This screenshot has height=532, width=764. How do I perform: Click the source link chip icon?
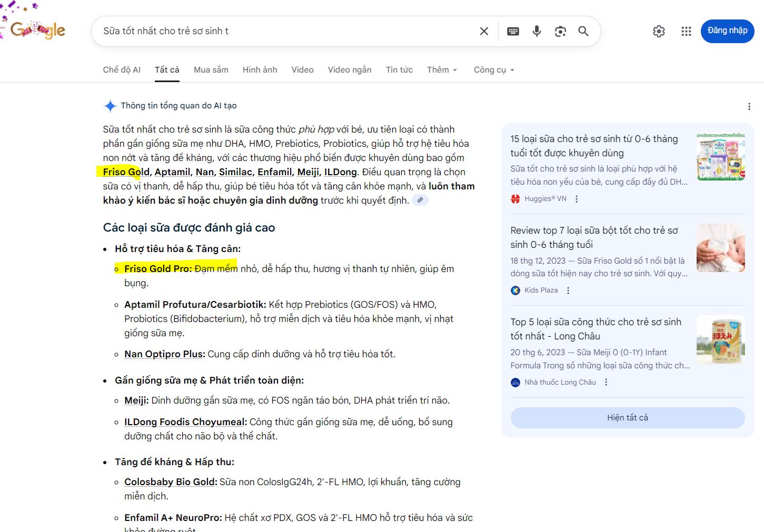(420, 200)
